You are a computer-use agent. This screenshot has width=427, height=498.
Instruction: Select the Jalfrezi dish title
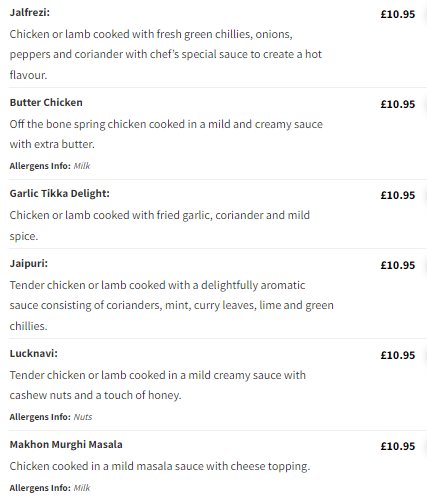[30, 13]
